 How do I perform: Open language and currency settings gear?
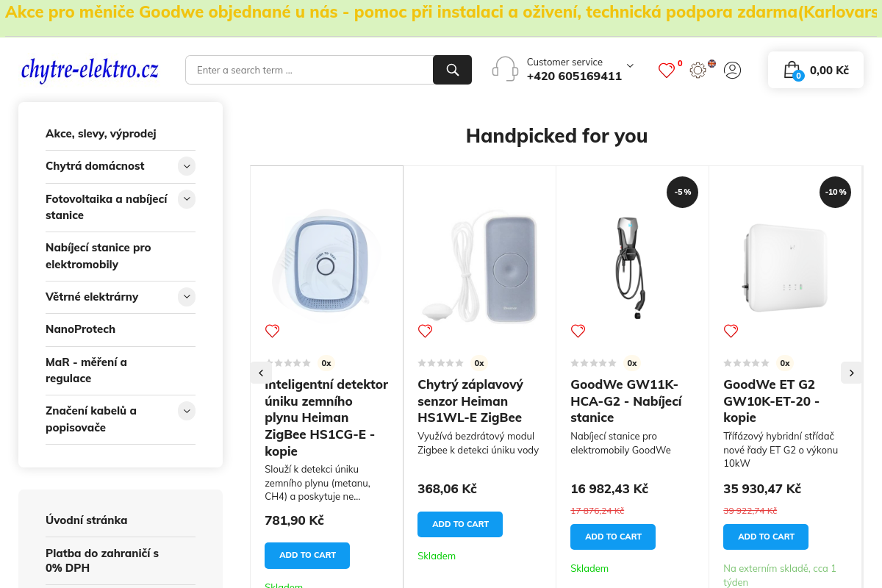tap(698, 70)
